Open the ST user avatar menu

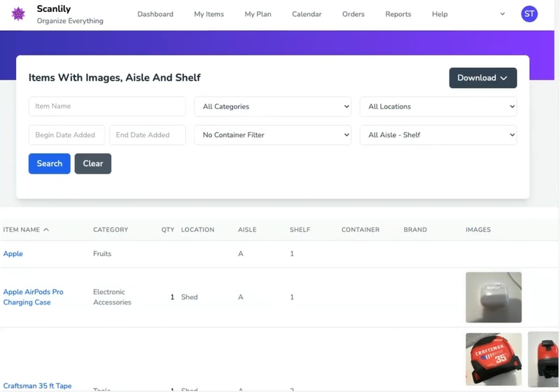[x=529, y=14]
